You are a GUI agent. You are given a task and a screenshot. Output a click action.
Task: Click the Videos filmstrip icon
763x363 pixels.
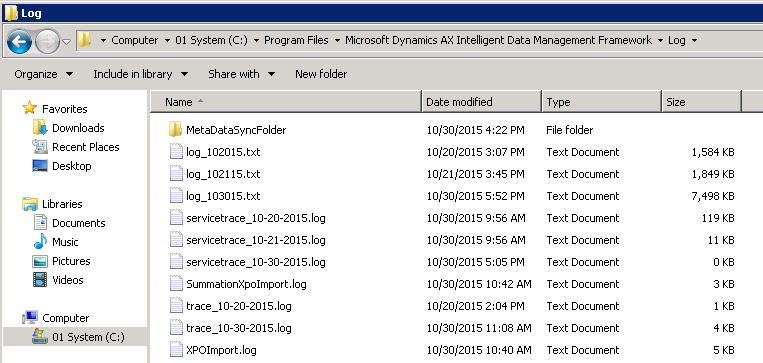pos(40,280)
